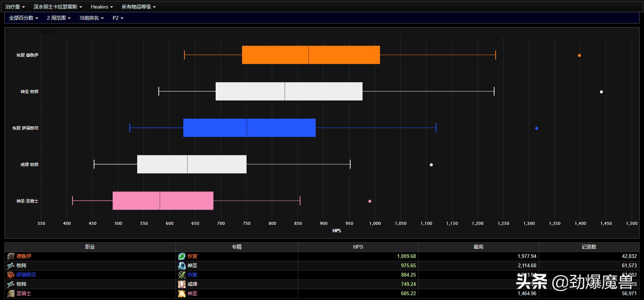Screen dimensions: 644x300
Task: Sort table by HPS column header
Action: point(358,247)
